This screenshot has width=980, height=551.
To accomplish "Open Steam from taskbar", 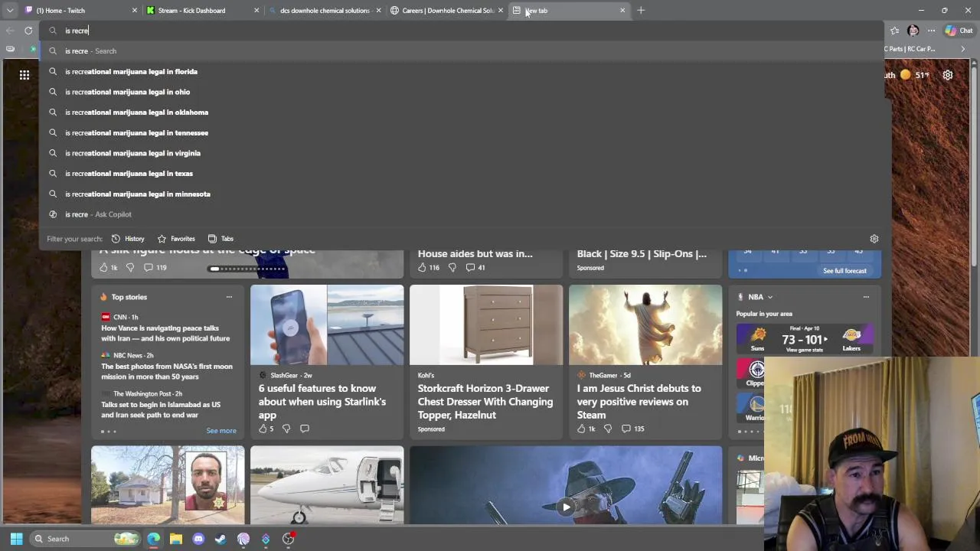I will pos(220,539).
